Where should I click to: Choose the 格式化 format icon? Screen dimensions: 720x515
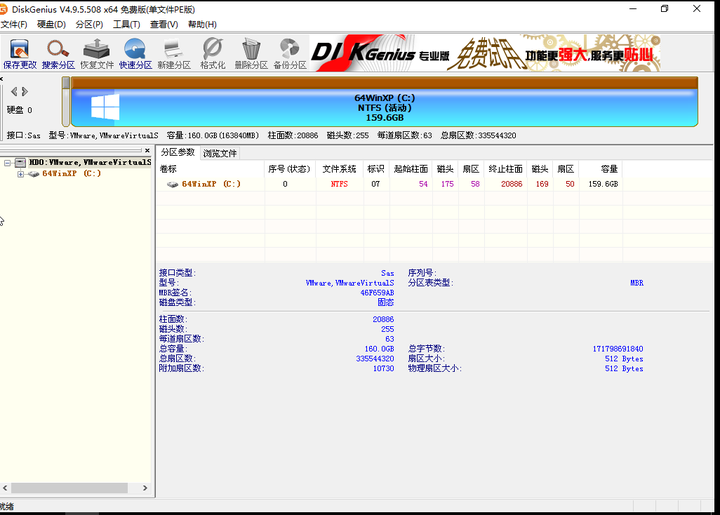pyautogui.click(x=213, y=54)
